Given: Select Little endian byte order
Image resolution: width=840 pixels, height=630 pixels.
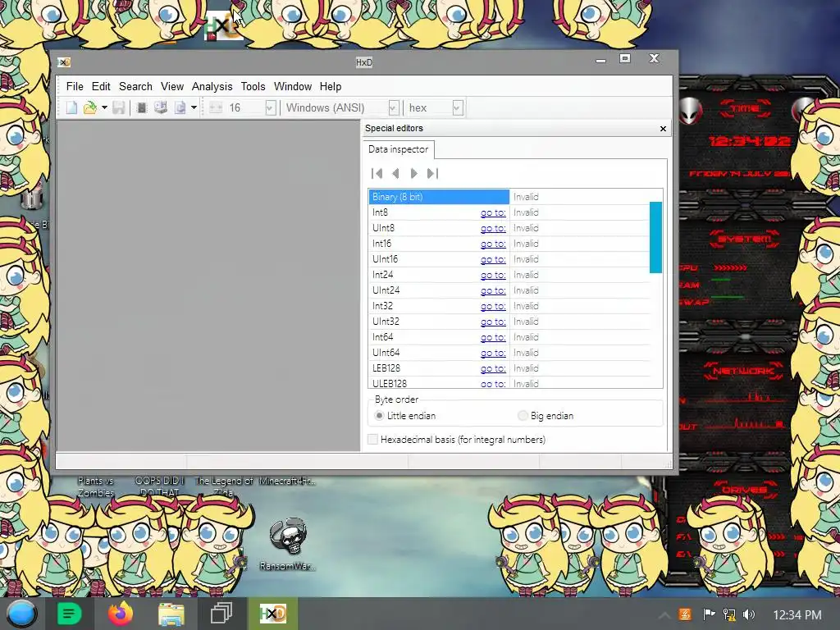Looking at the screenshot, I should click(x=379, y=416).
